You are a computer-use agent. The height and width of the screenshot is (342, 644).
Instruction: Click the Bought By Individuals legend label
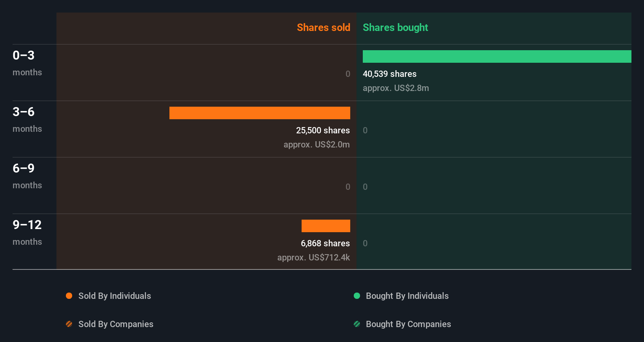(407, 296)
